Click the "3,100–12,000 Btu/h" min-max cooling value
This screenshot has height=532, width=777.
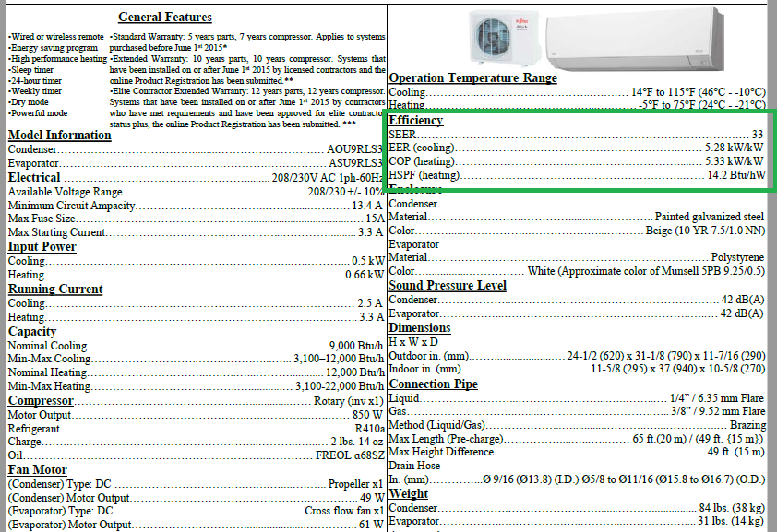point(339,359)
